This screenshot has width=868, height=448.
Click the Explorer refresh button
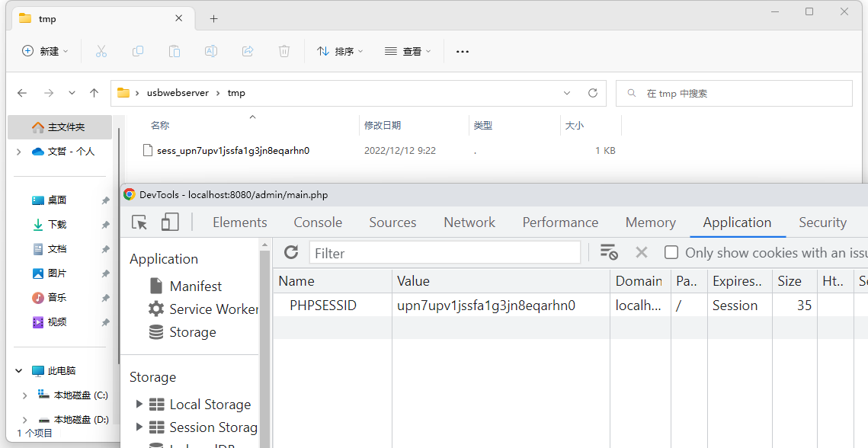[592, 93]
